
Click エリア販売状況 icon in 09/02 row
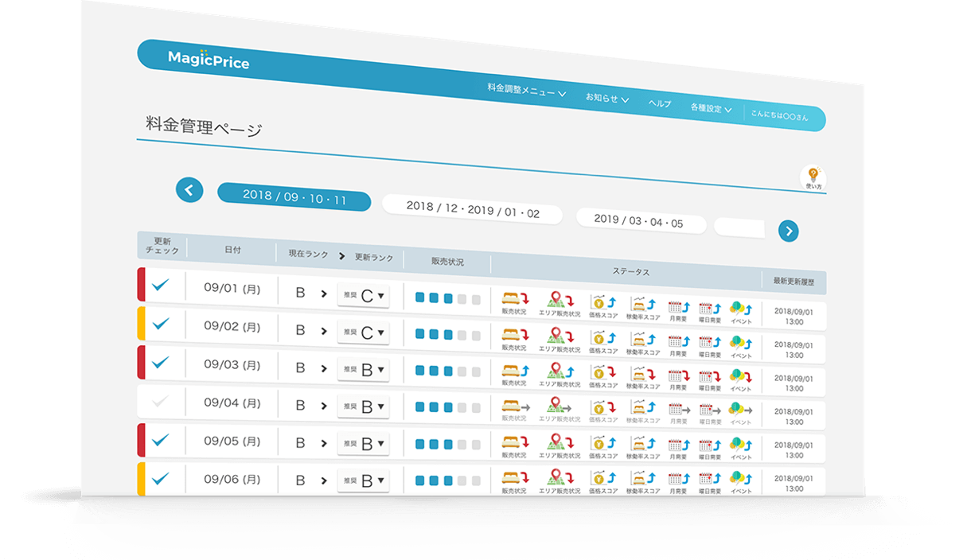[x=559, y=336]
